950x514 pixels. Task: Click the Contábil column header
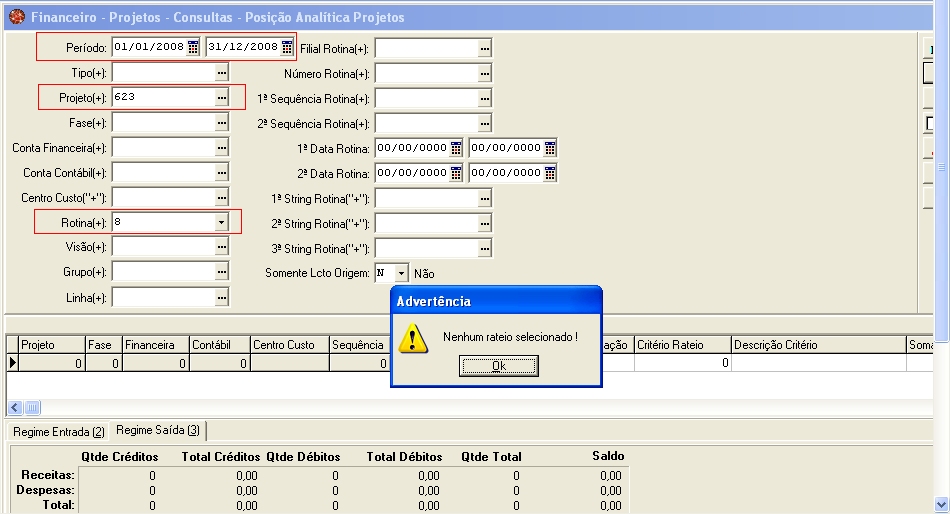[219, 345]
